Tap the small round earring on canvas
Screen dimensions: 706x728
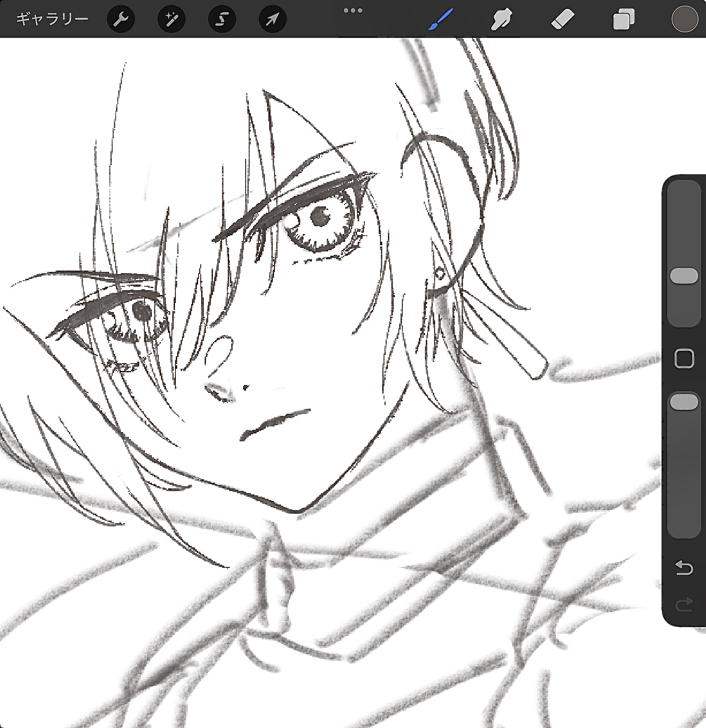(440, 274)
